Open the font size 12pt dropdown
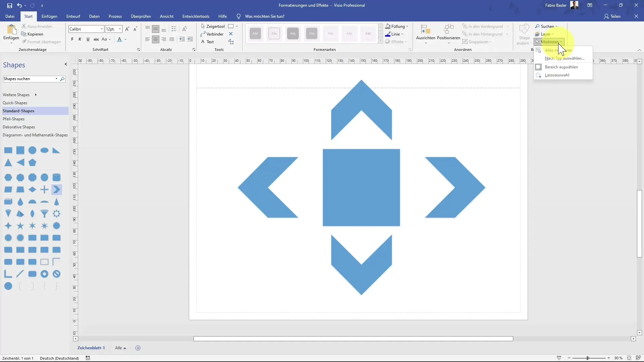Image resolution: width=644 pixels, height=362 pixels. pyautogui.click(x=120, y=29)
